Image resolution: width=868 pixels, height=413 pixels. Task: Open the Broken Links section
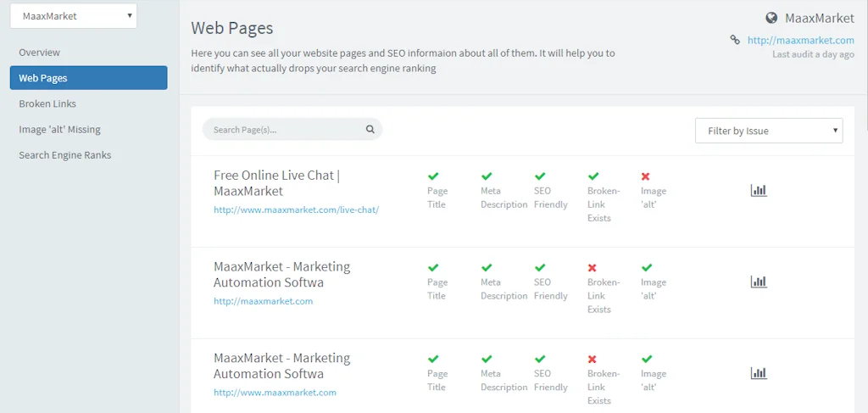pos(47,103)
